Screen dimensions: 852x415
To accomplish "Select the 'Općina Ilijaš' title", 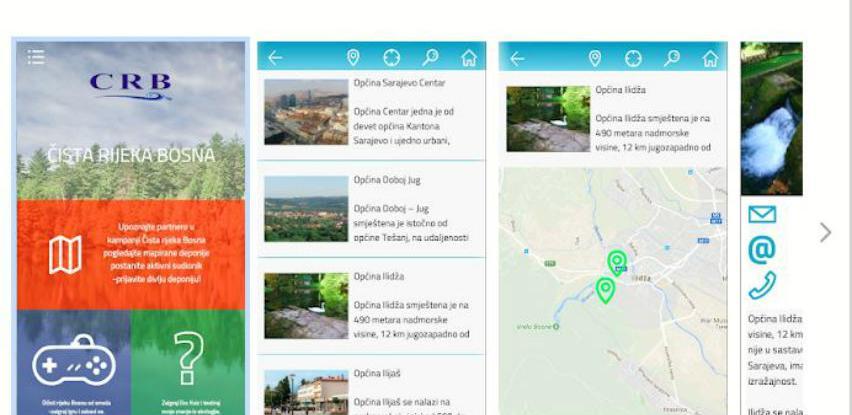I will tap(379, 374).
